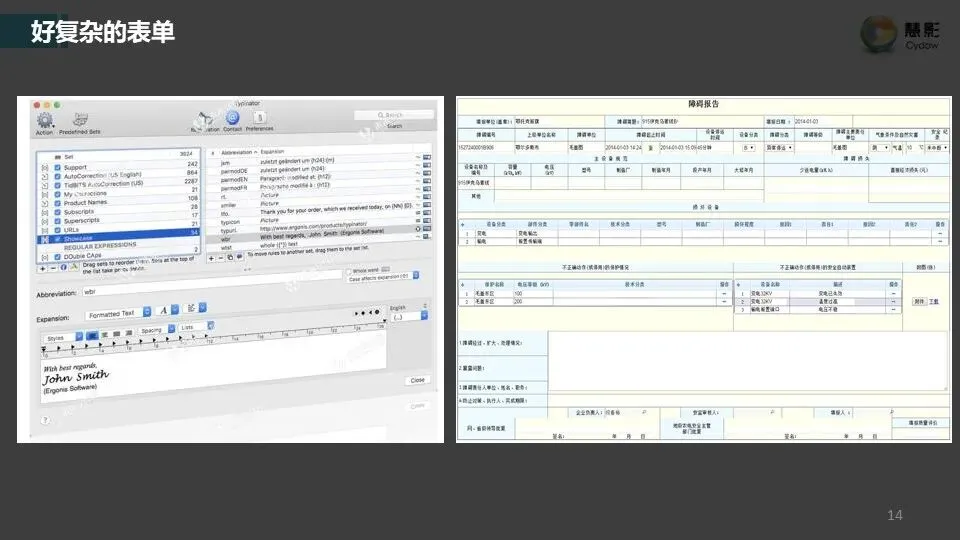The image size is (960, 540).
Task: Click the comment bubble icon under the abbreviation list
Action: pyautogui.click(x=239, y=257)
